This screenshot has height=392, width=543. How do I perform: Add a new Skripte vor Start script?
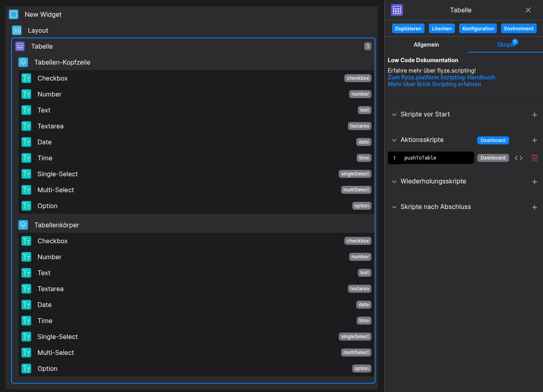534,115
